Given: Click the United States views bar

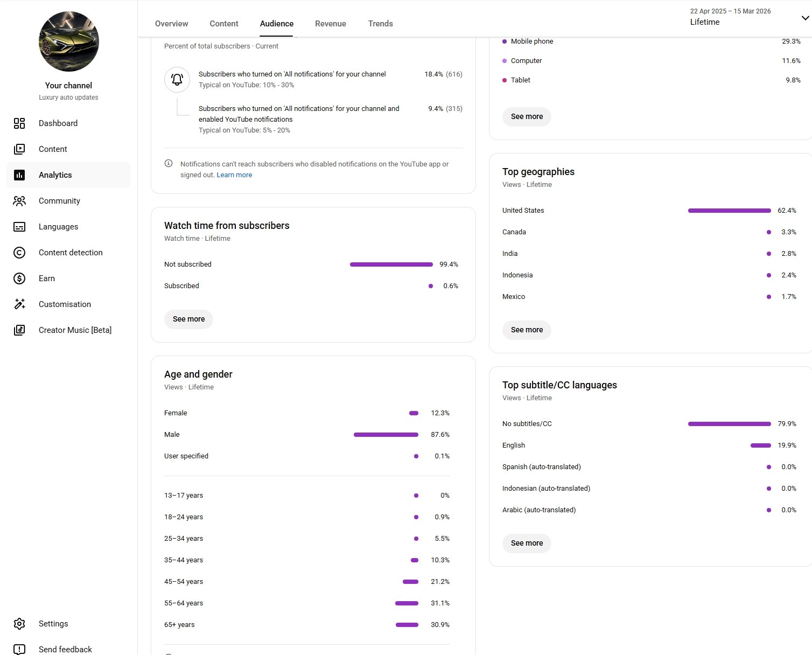Looking at the screenshot, I should coord(729,211).
